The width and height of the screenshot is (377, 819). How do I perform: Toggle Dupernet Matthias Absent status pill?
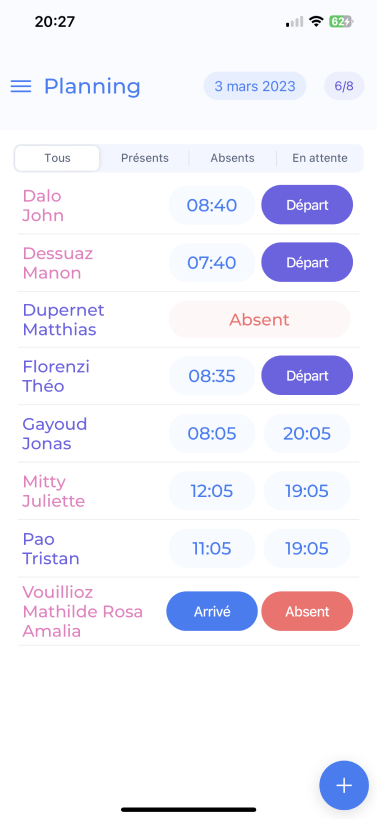(260, 319)
